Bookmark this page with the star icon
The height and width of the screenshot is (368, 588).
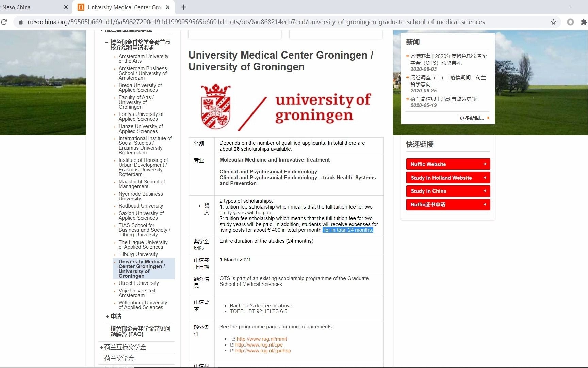click(x=553, y=22)
